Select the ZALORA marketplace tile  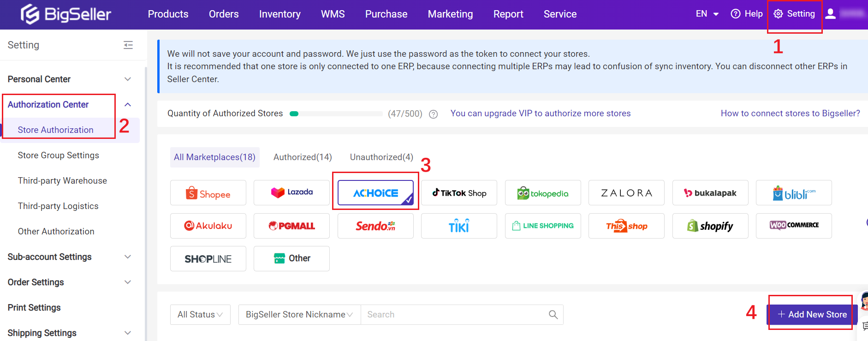[626, 193]
